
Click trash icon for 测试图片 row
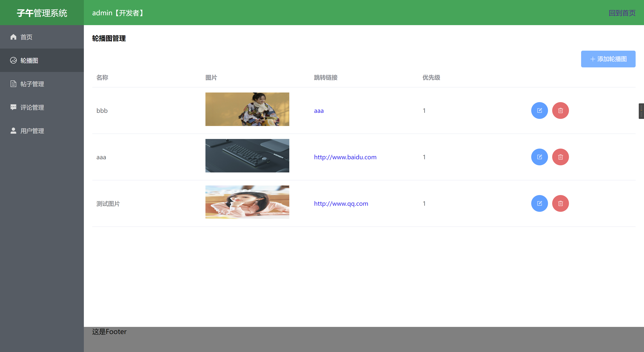(560, 203)
